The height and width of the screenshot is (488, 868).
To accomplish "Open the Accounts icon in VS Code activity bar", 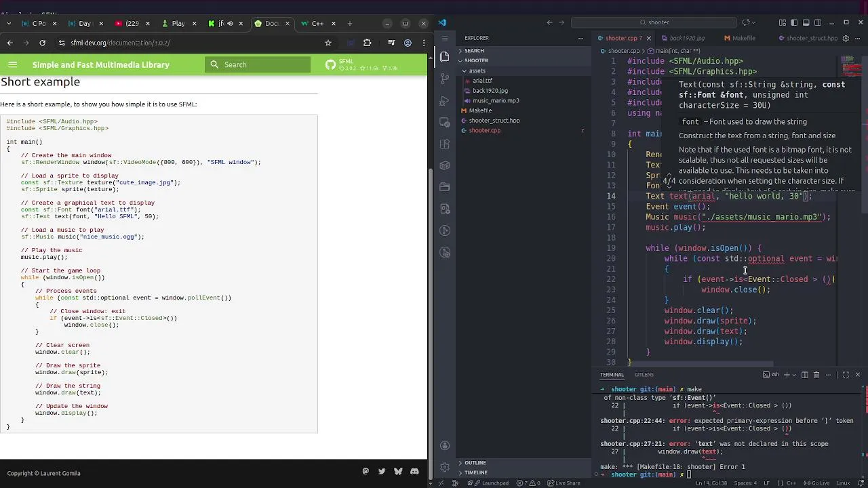I will [x=445, y=445].
